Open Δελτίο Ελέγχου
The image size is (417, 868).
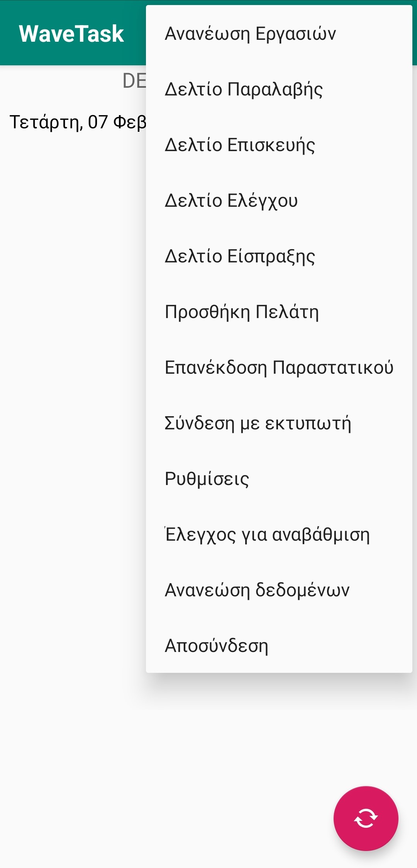point(231,201)
